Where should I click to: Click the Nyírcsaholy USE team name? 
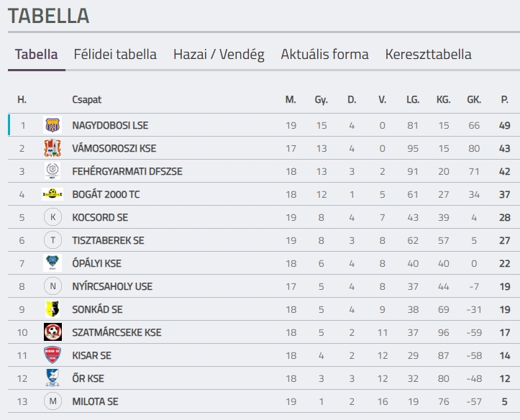tap(112, 286)
